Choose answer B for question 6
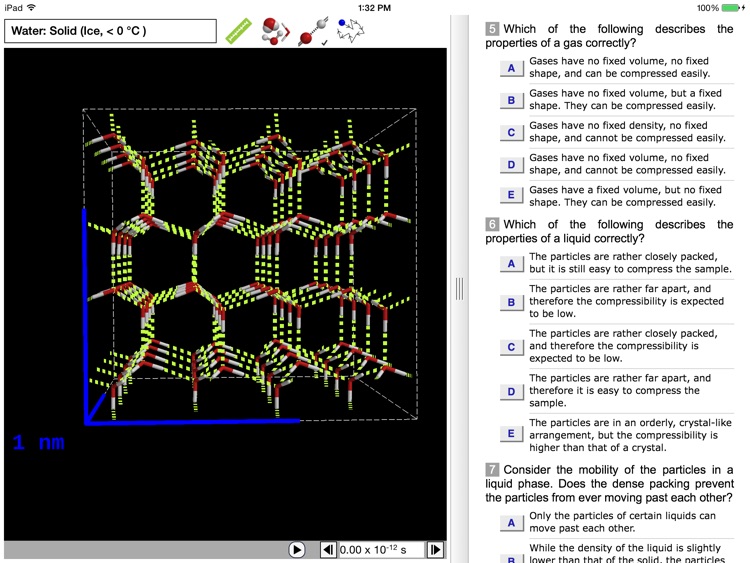Image resolution: width=750 pixels, height=563 pixels. coord(511,302)
